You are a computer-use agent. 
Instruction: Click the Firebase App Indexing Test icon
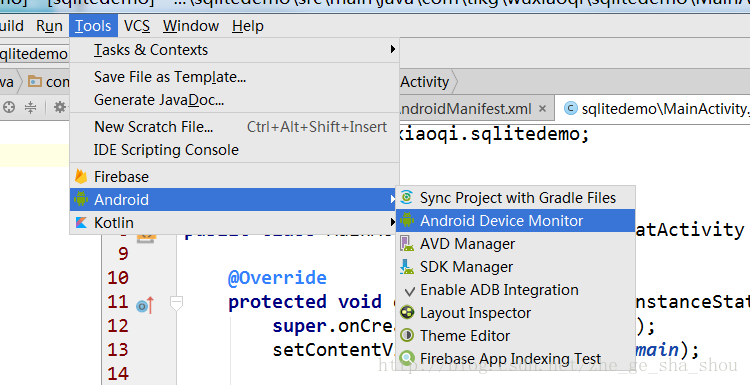tap(407, 358)
